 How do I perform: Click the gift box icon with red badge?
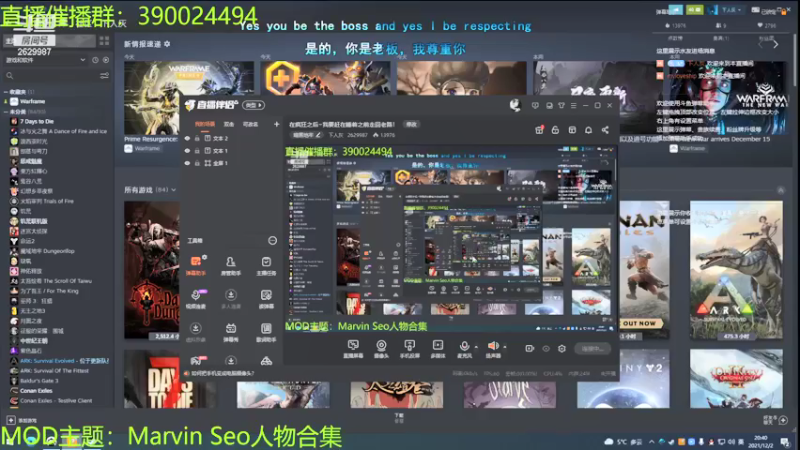point(539,130)
